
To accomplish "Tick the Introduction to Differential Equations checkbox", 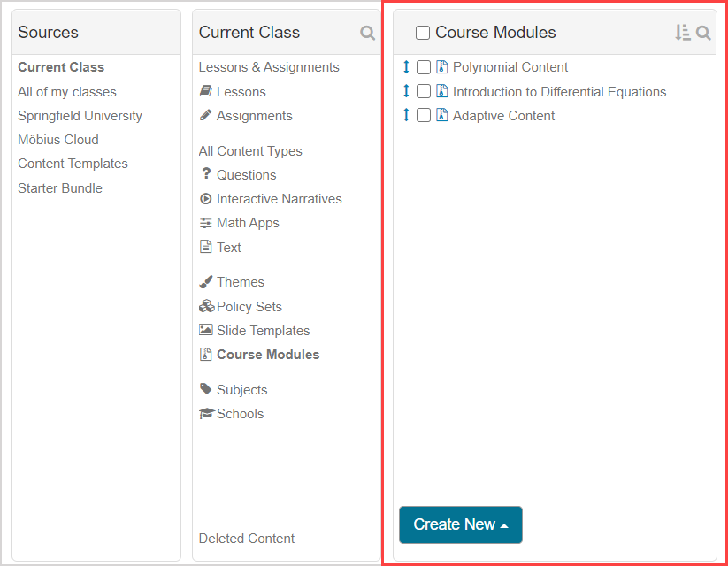I will click(424, 92).
